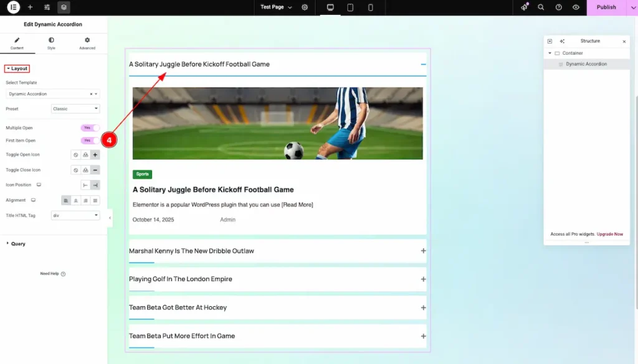The height and width of the screenshot is (364, 638).
Task: Toggle the Multiple Open switch
Action: pos(90,128)
